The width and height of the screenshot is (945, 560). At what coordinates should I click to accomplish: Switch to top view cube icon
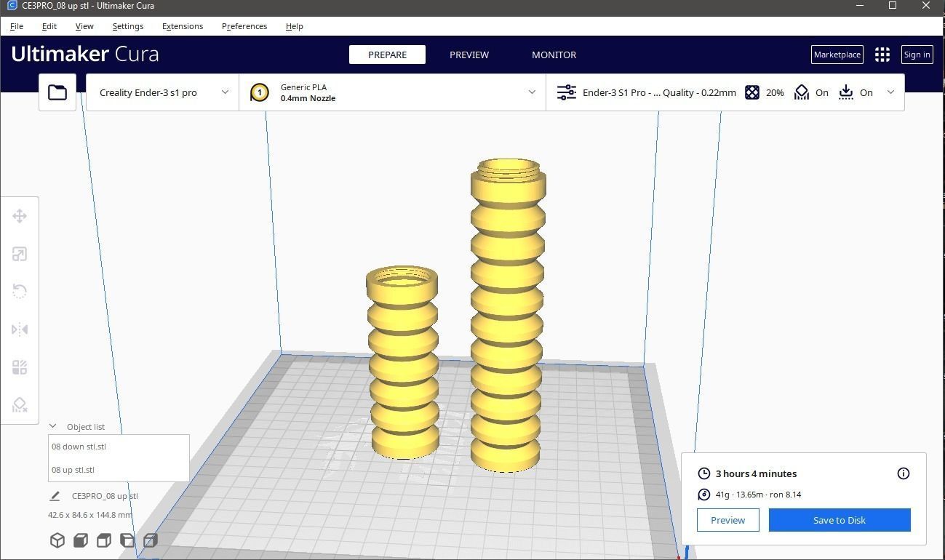pyautogui.click(x=104, y=540)
